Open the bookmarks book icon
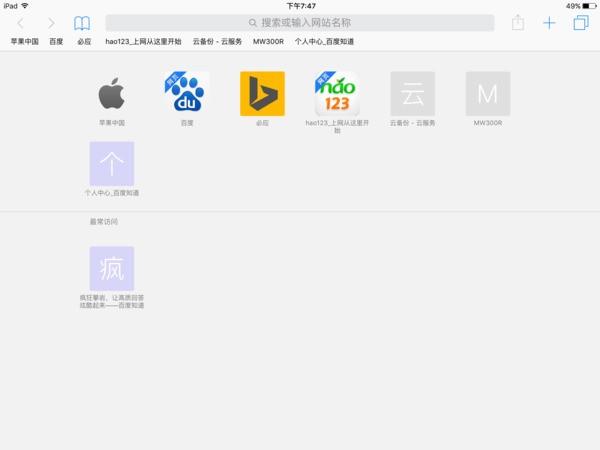The image size is (600, 450). click(x=82, y=23)
